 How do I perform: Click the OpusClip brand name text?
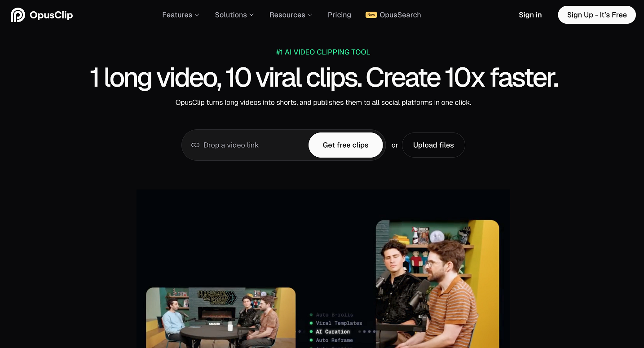point(51,15)
